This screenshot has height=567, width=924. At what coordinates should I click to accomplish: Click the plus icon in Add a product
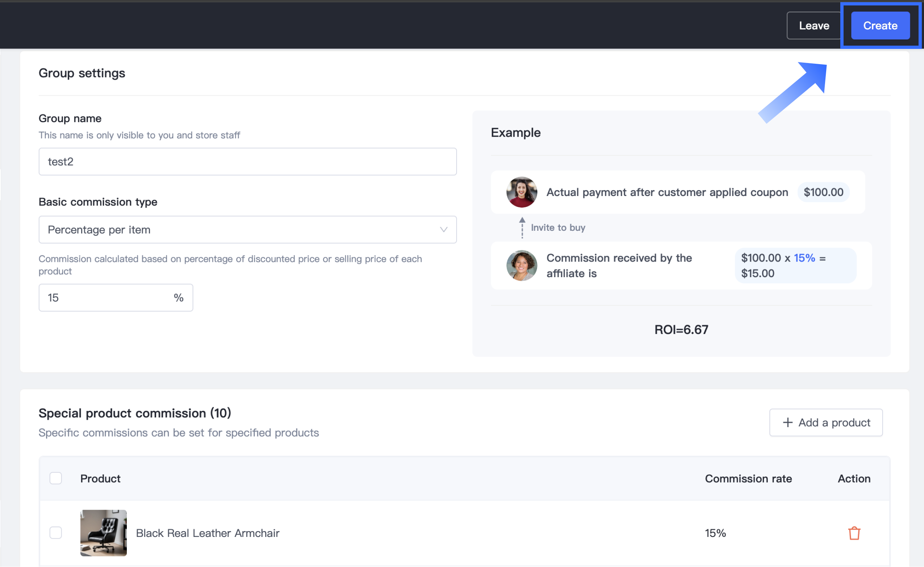coord(787,423)
